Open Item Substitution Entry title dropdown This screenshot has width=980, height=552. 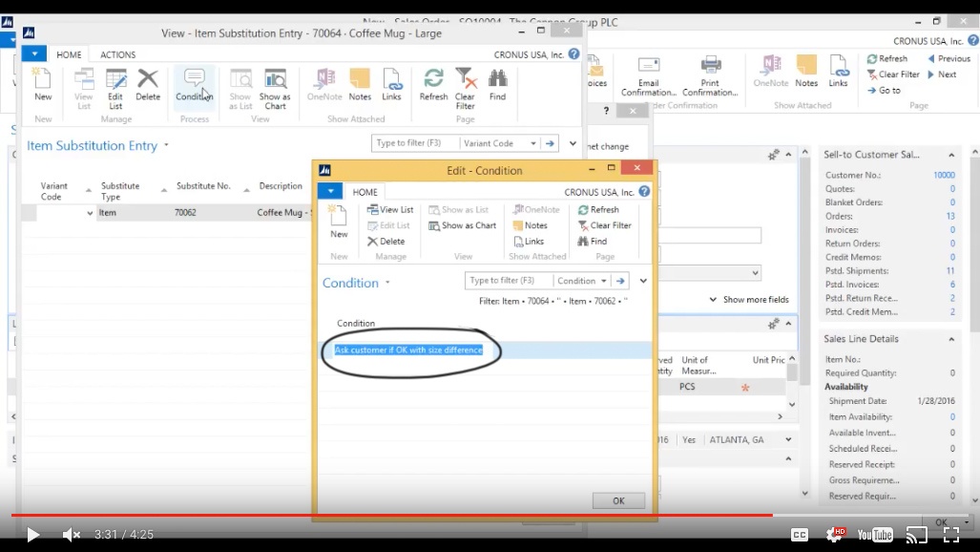166,145
